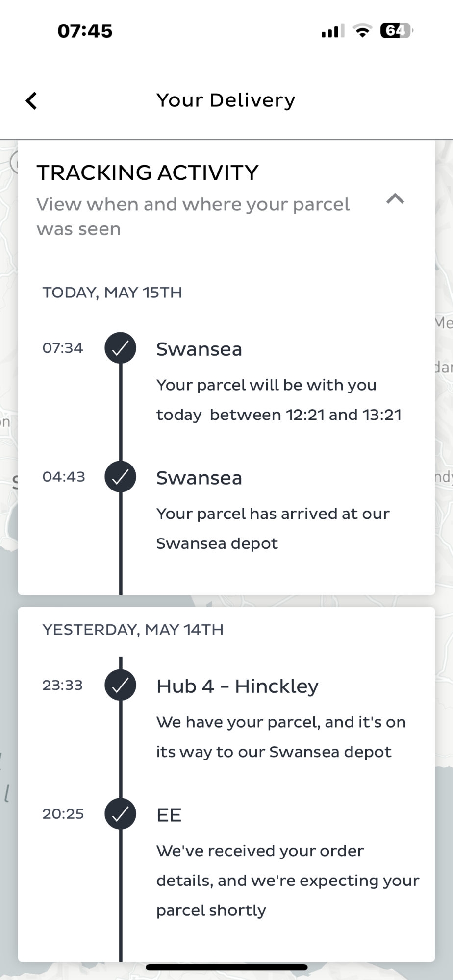Tap the battery indicator in status bar
The image size is (453, 980).
pyautogui.click(x=396, y=31)
